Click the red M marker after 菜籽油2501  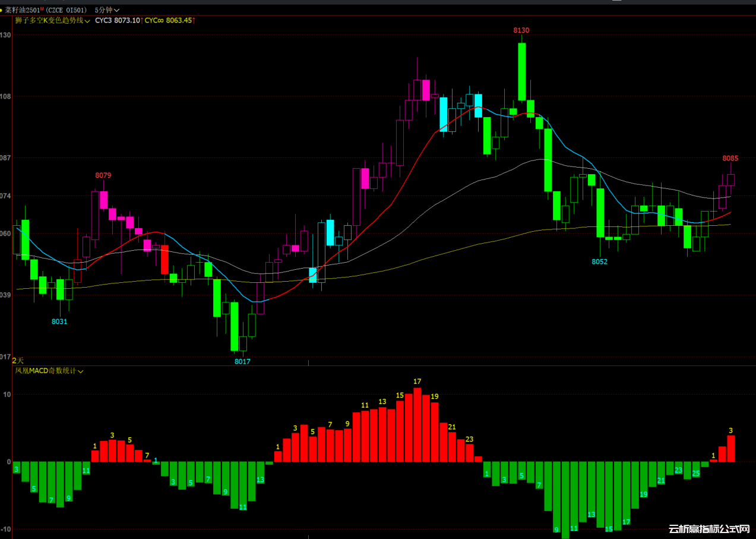click(42, 9)
